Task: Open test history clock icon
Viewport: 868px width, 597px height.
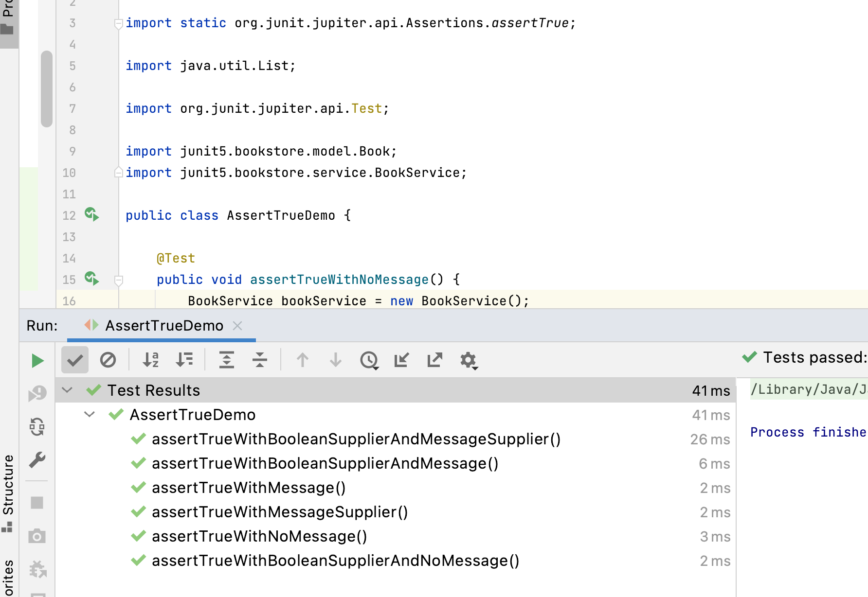Action: click(369, 360)
